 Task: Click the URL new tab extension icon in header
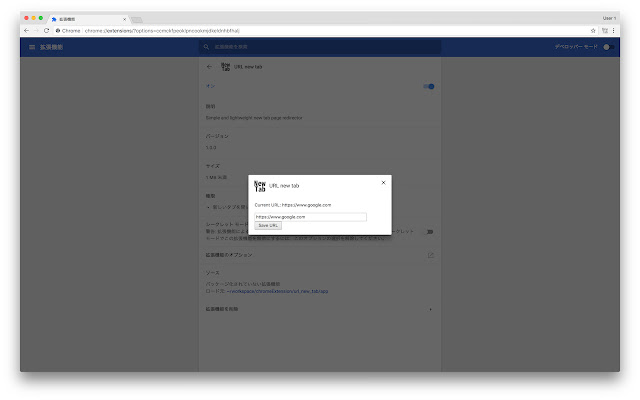tap(225, 67)
